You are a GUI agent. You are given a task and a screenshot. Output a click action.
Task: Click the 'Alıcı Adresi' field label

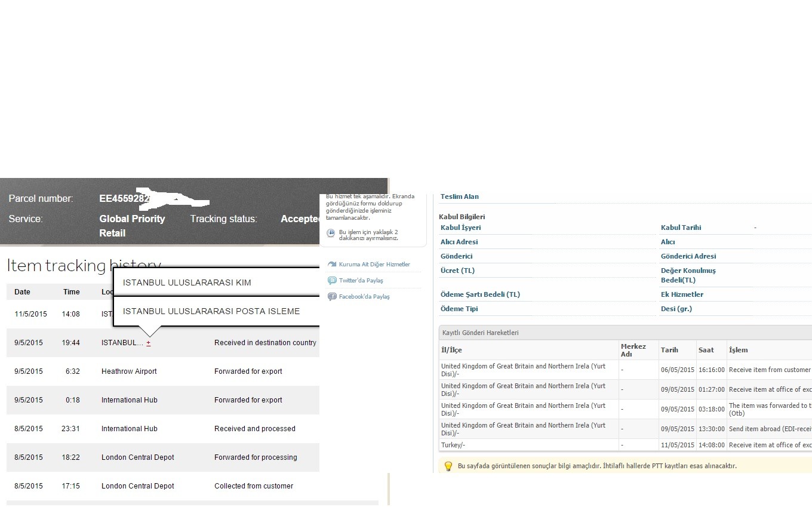(459, 242)
